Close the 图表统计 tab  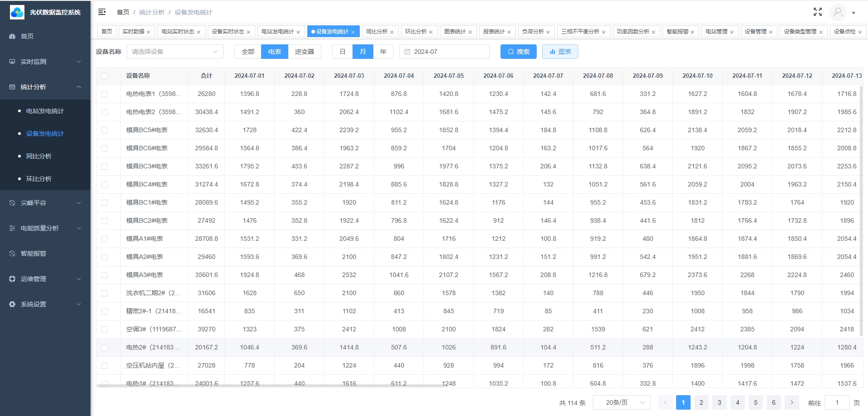tap(470, 32)
